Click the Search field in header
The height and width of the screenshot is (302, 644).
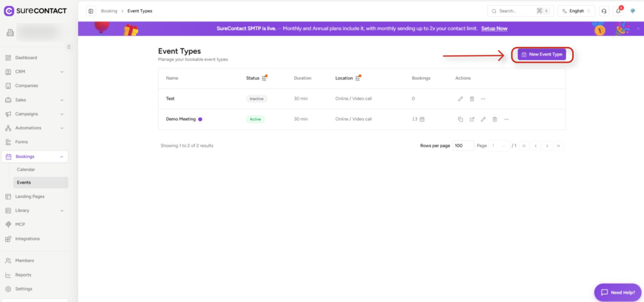pyautogui.click(x=520, y=11)
